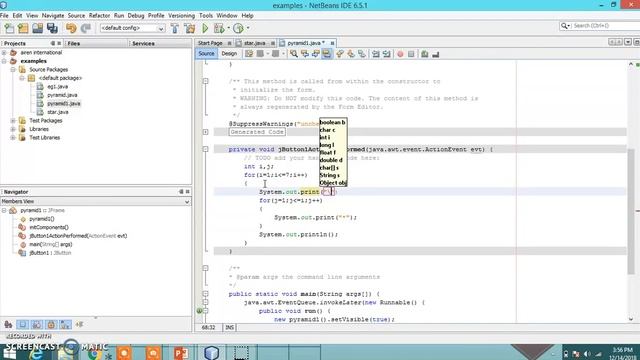
Task: Toggle Show Inherited Members in Navigator
Action: [x=8, y=325]
